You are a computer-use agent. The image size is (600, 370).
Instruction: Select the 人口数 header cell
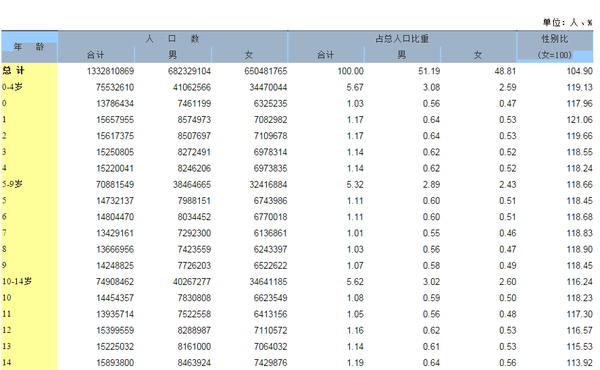(x=173, y=39)
